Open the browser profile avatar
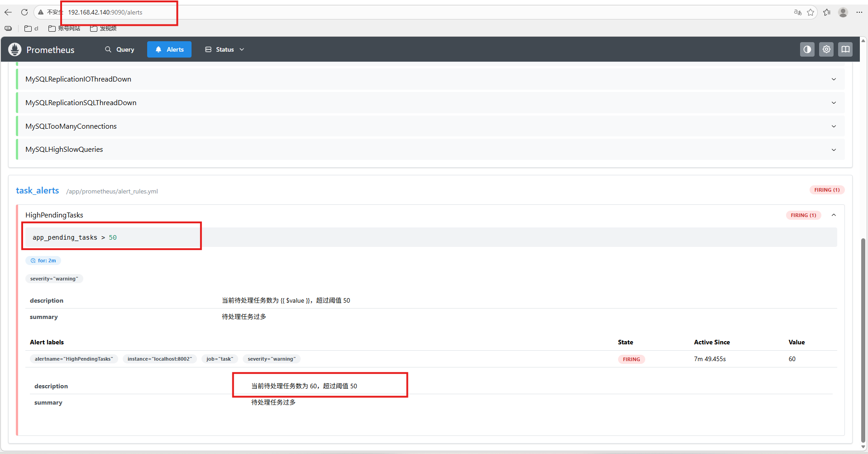The width and height of the screenshot is (868, 454). pos(843,12)
